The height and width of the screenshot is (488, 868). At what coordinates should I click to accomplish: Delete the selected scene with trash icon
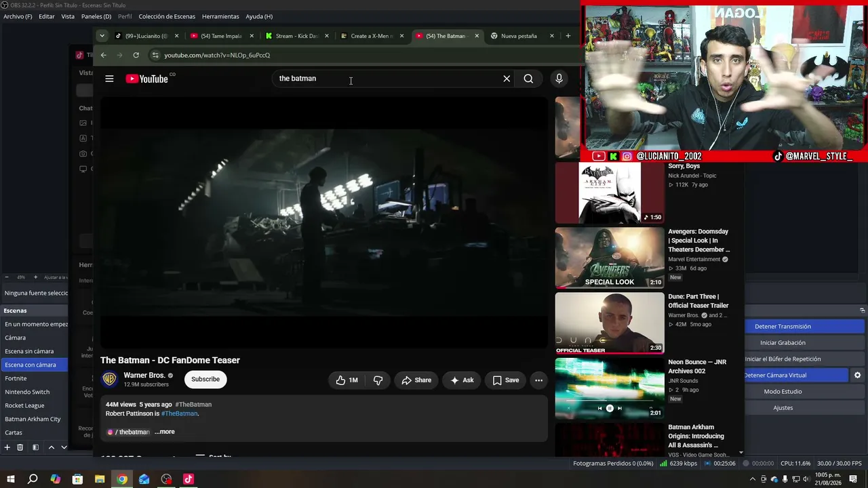click(x=20, y=447)
